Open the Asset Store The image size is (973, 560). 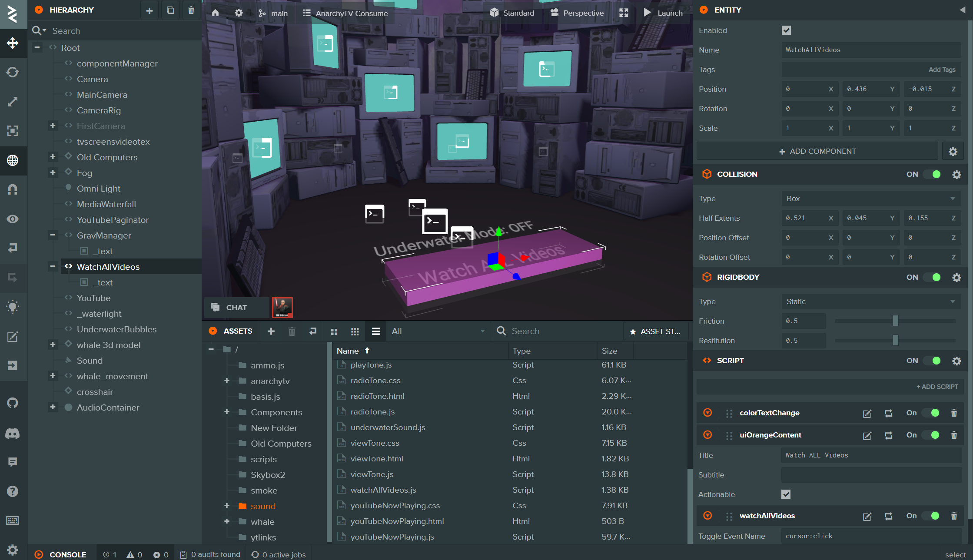tap(655, 331)
